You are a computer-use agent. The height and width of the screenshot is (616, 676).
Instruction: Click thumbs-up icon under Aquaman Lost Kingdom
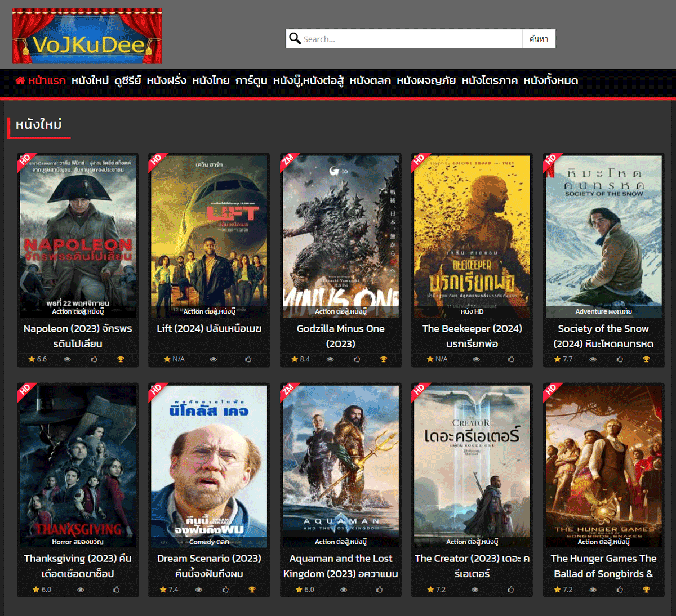(380, 590)
